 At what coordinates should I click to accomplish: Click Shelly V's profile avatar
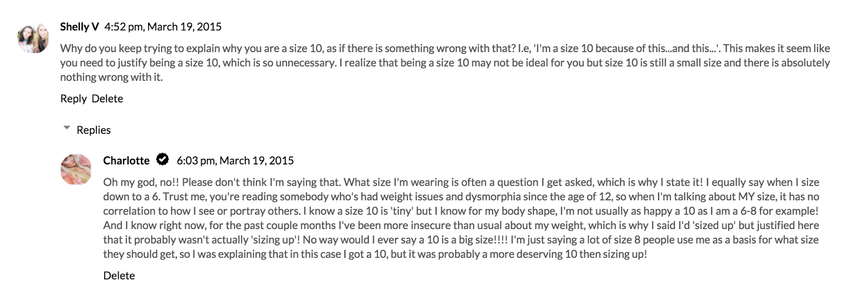(33, 39)
